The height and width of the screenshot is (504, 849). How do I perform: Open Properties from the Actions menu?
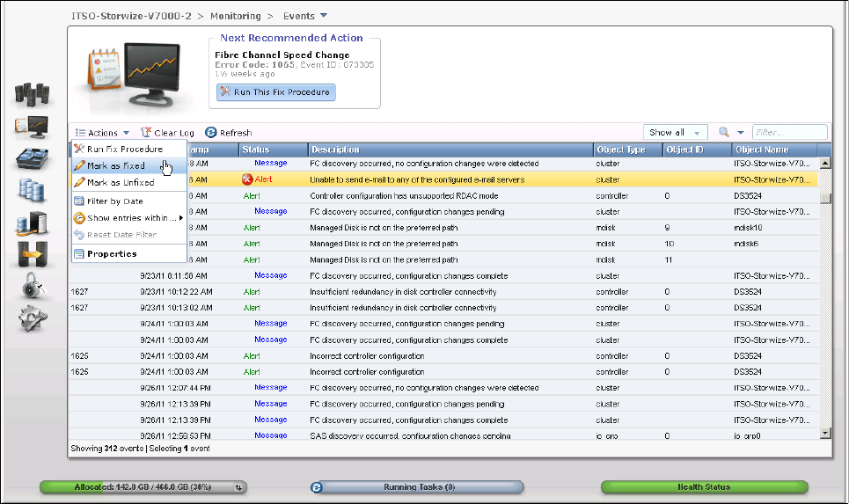pos(111,254)
